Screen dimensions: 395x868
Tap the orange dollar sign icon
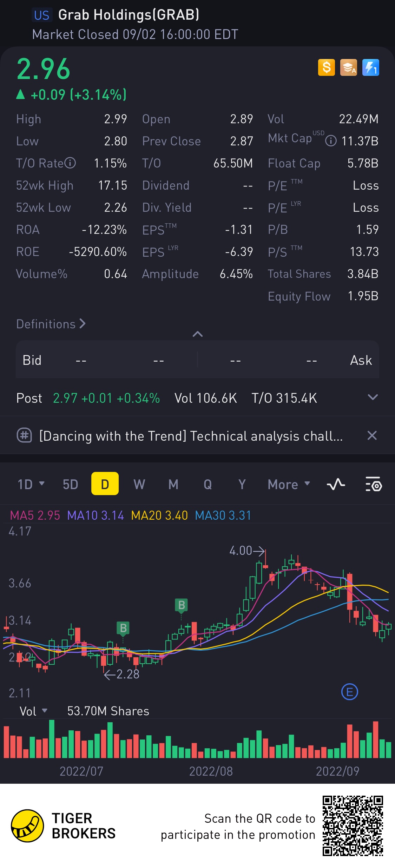click(x=326, y=67)
